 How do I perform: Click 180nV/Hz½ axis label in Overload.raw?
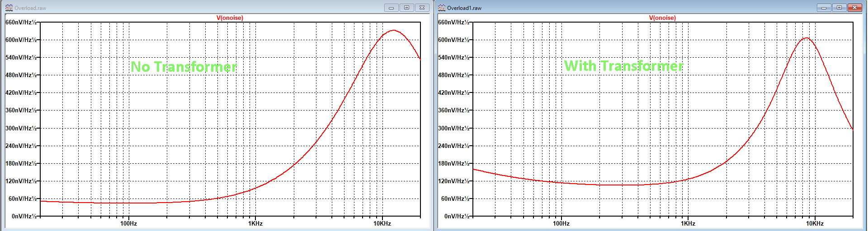21,163
